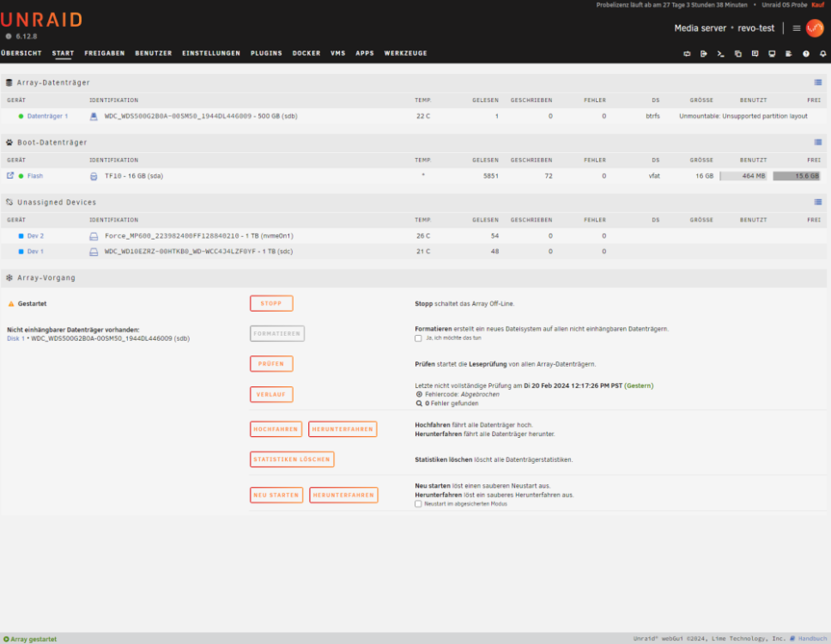The height and width of the screenshot is (644, 831).
Task: Open the Datenträger 1 link
Action: click(x=48, y=116)
